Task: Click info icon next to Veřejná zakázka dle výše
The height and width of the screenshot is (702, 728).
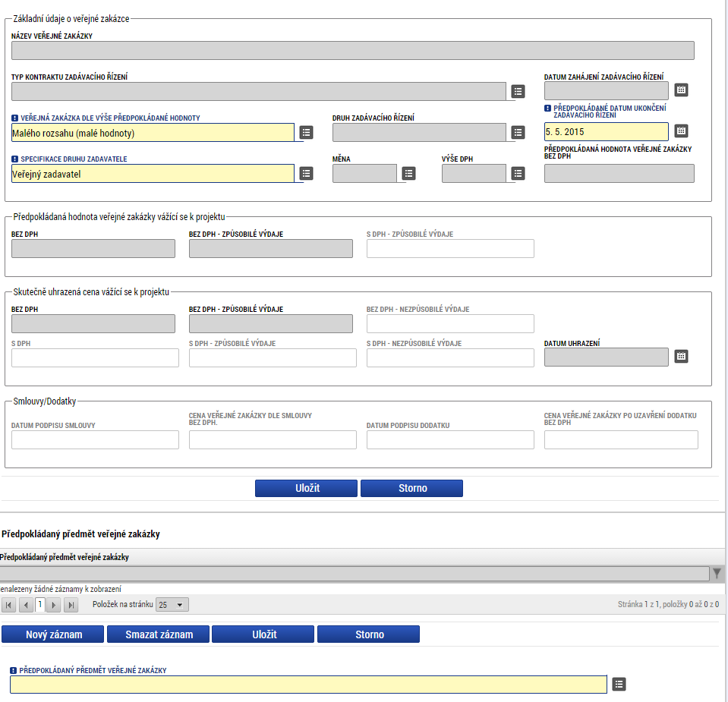Action: [14, 118]
